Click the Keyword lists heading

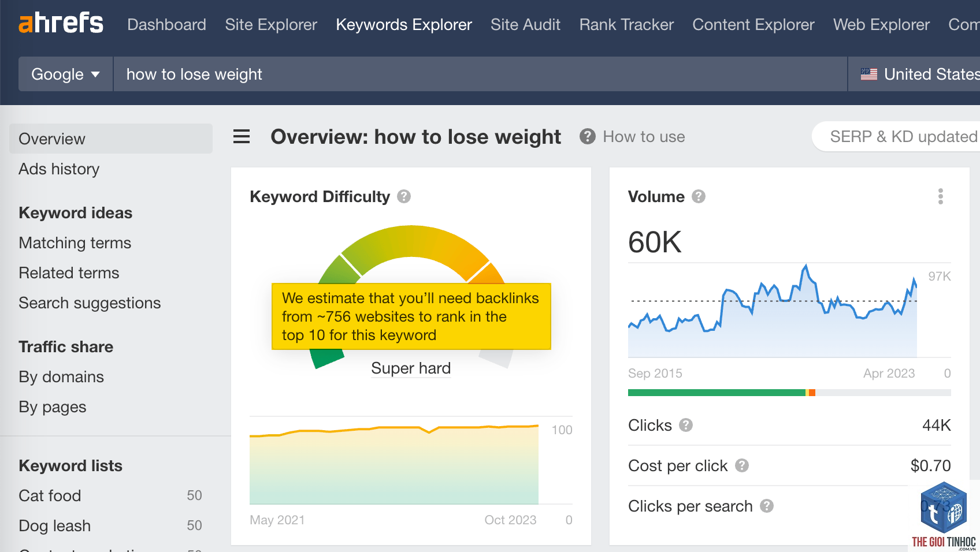click(70, 465)
